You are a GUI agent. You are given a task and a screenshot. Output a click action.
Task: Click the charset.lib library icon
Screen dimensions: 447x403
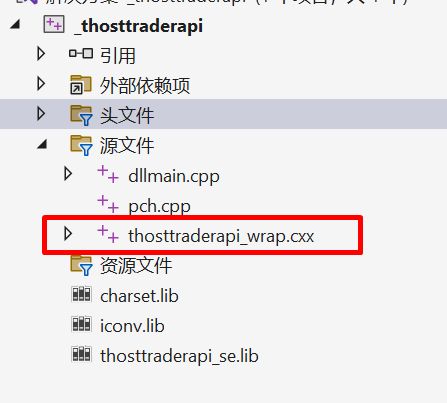[x=81, y=294]
